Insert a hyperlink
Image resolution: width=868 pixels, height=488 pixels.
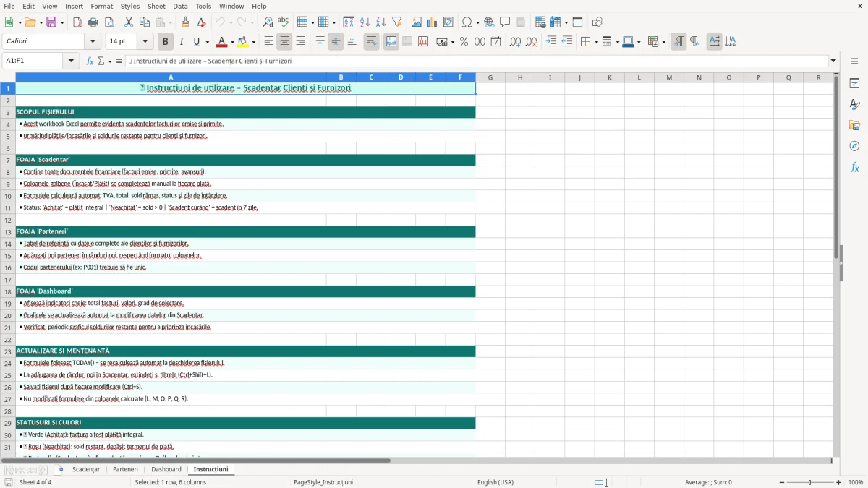coord(489,22)
